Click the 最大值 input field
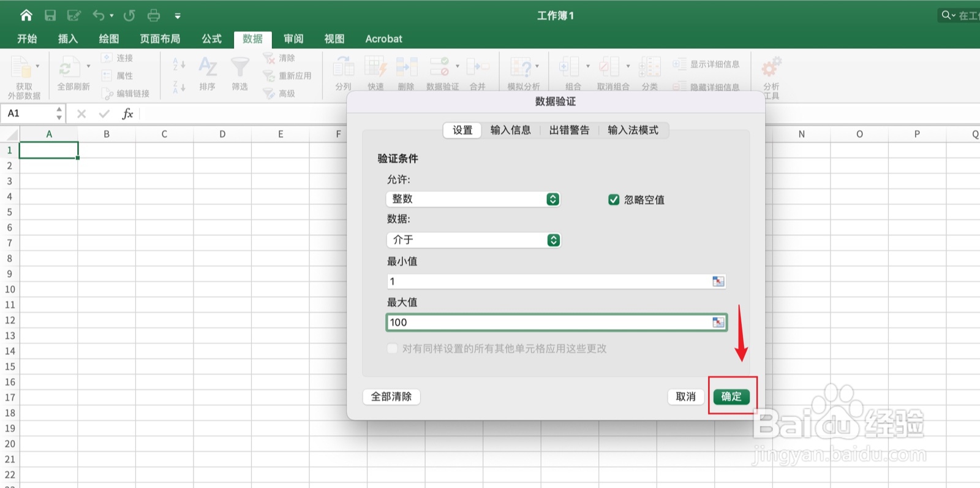Viewport: 980px width, 488px height. 556,322
